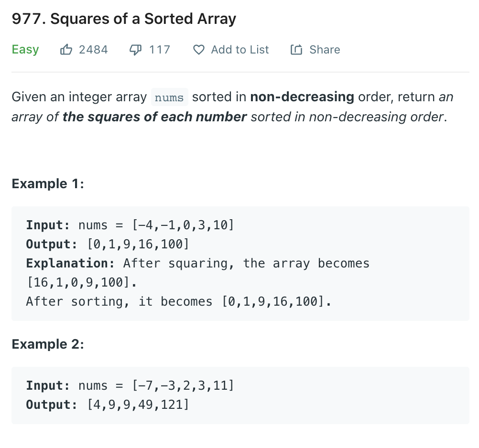Click the Example 1 output [0,1,9,16,100]
The width and height of the screenshot is (479, 448).
click(x=138, y=244)
